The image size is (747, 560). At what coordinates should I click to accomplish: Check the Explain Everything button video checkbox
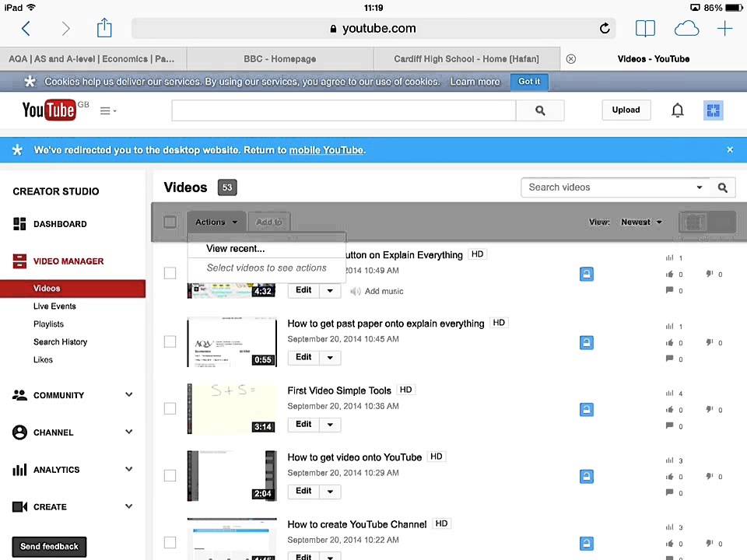point(170,273)
